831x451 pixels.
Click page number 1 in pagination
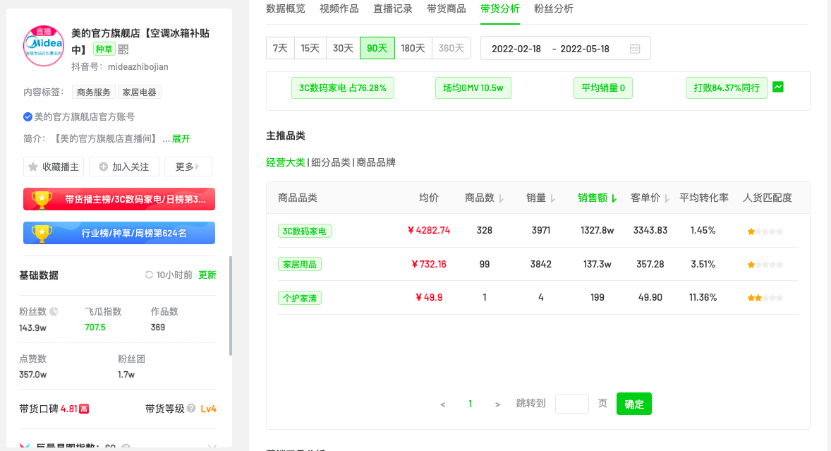pyautogui.click(x=470, y=404)
